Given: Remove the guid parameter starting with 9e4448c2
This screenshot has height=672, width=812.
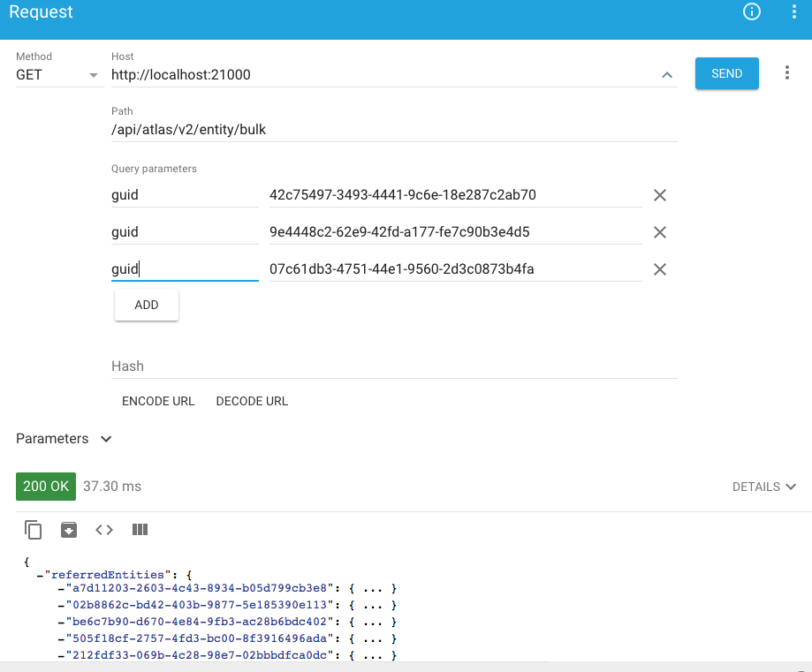Looking at the screenshot, I should pos(659,232).
